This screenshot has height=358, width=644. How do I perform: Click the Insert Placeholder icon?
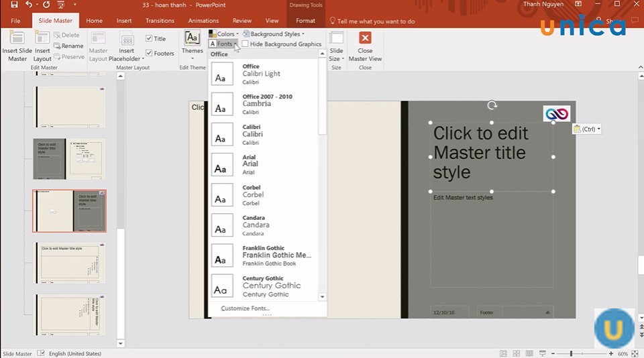126,42
